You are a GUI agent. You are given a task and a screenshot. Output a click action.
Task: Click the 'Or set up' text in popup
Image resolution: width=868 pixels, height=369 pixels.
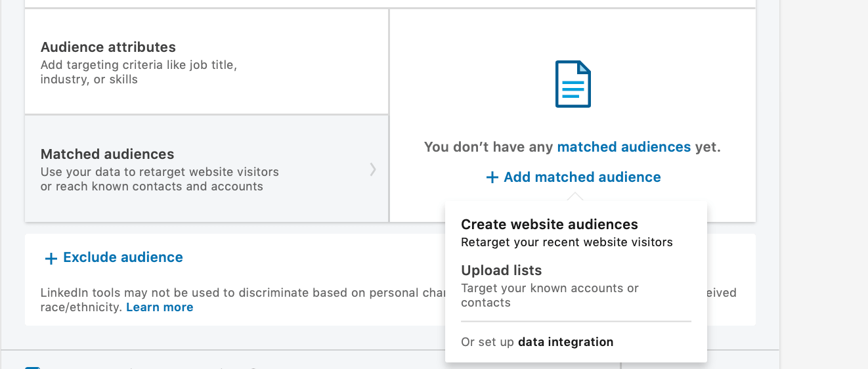point(488,342)
